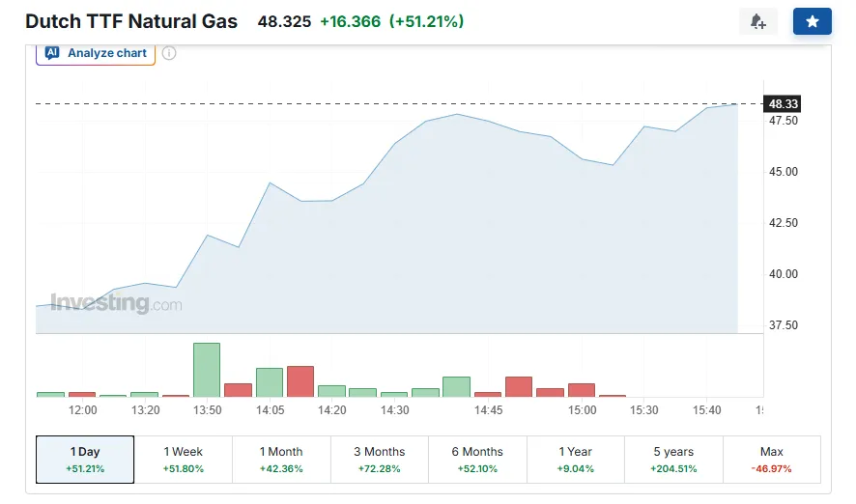Click the info icon next to Analyze chart
The width and height of the screenshot is (856, 504).
(x=169, y=53)
